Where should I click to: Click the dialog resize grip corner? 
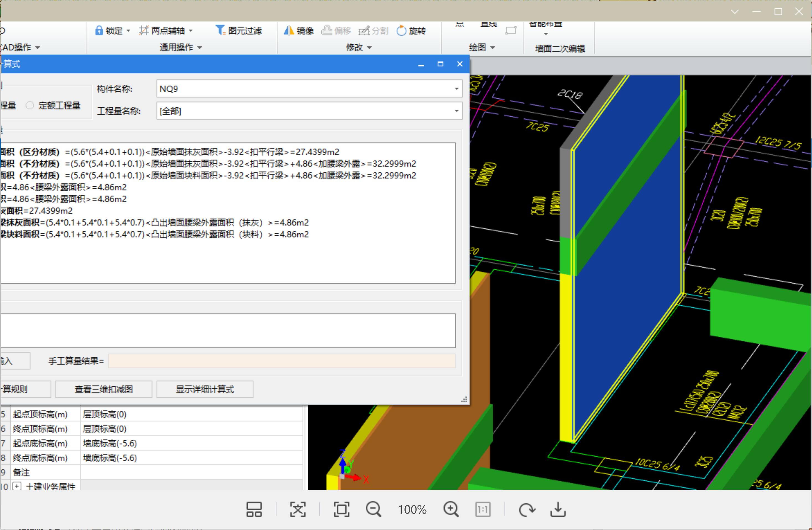(x=464, y=400)
